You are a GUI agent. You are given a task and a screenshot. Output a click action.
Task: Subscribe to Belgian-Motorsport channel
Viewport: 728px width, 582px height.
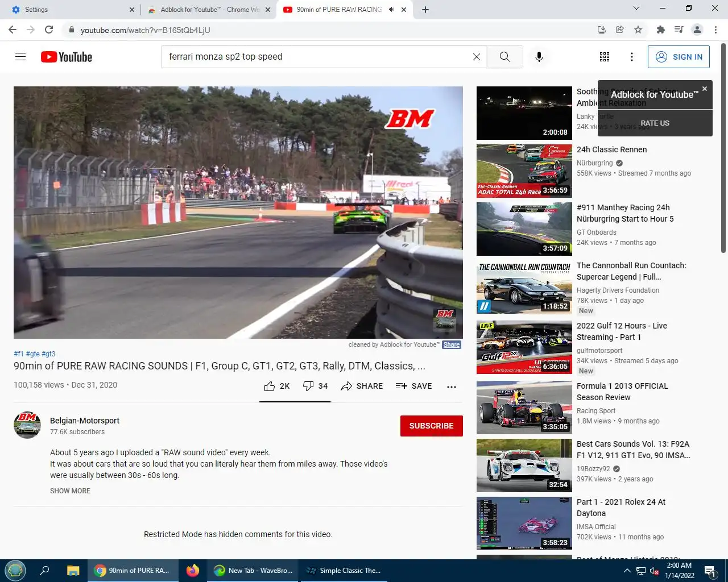pos(431,426)
